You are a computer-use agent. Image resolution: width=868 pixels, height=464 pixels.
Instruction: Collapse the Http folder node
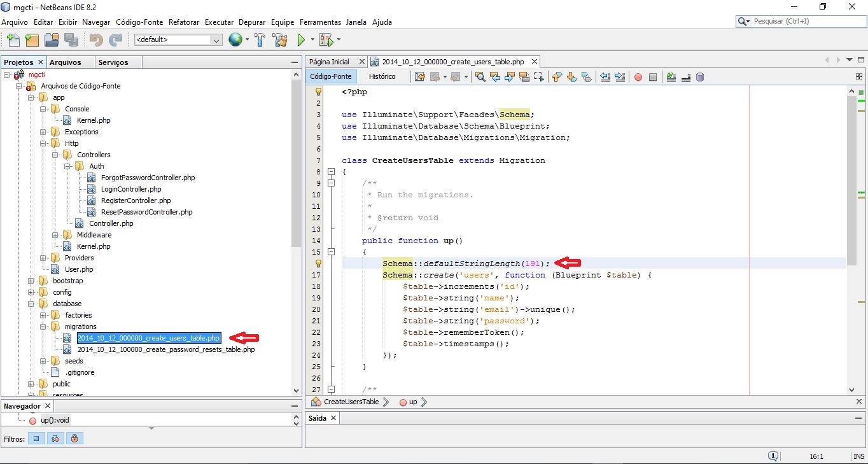point(43,143)
